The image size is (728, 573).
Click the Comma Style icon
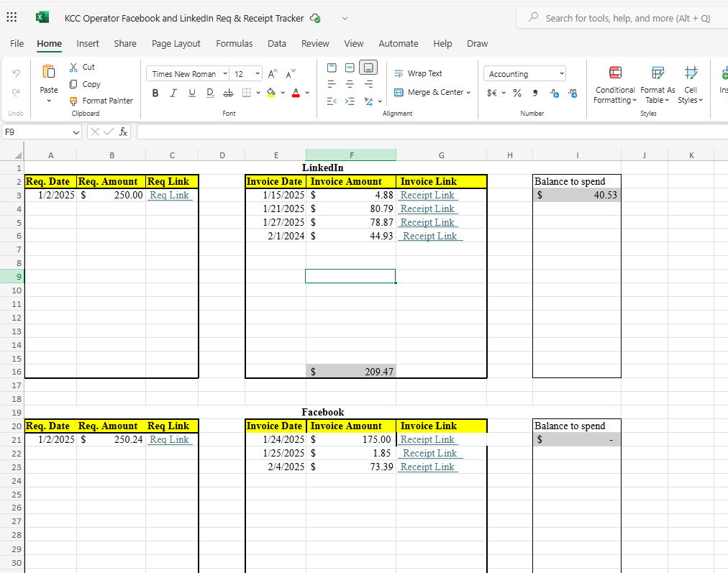534,91
